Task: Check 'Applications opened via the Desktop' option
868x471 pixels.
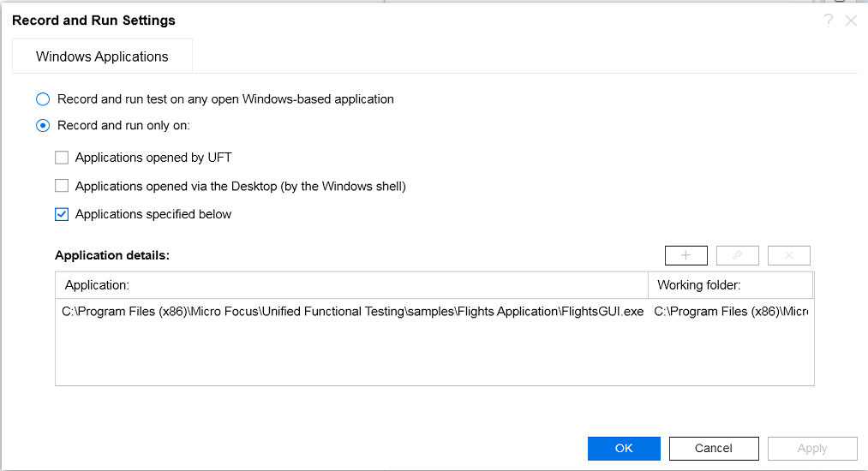Action: (62, 186)
